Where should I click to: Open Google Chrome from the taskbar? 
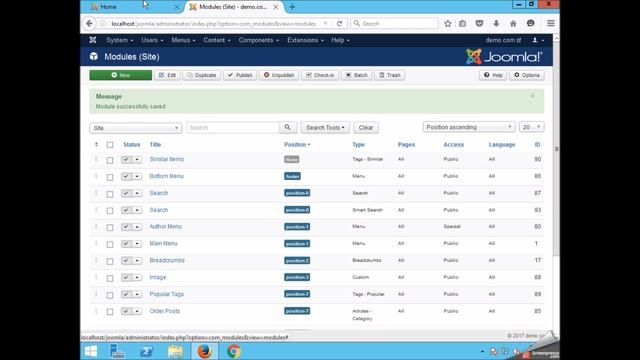pos(234,351)
